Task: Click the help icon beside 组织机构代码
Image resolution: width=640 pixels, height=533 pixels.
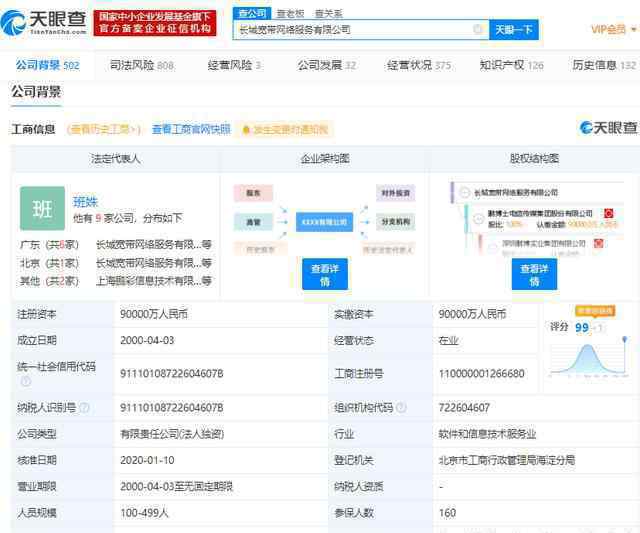Action: [401, 407]
